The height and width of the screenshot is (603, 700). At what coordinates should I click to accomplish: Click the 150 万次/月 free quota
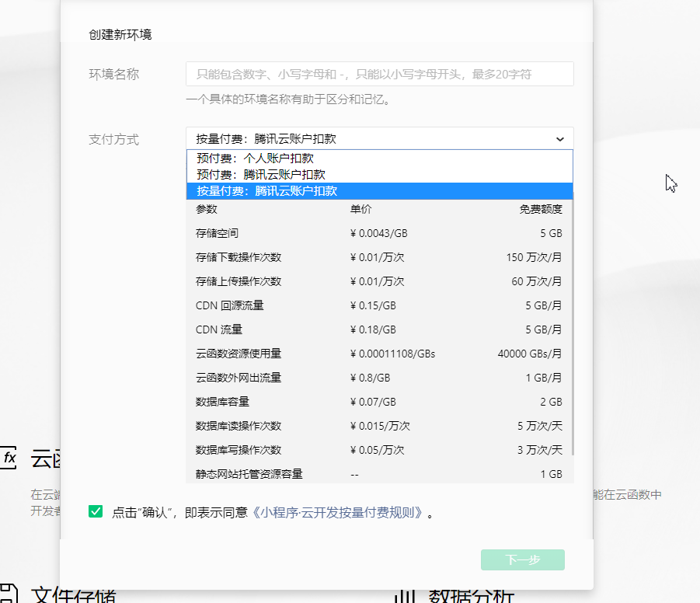pos(534,257)
